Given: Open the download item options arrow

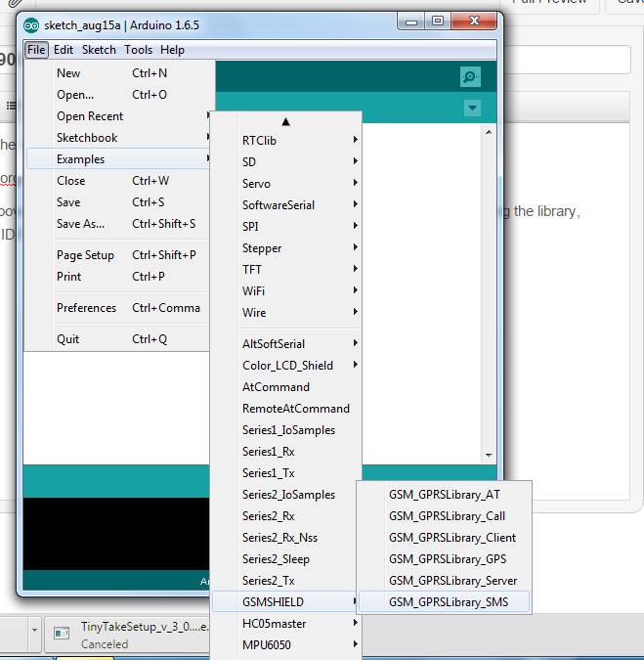Looking at the screenshot, I should (34, 630).
